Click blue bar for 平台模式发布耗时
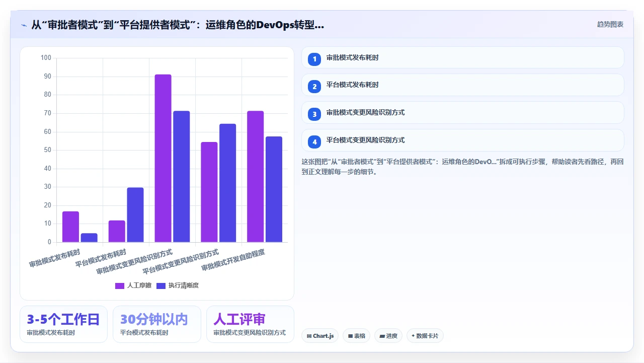The width and height of the screenshot is (644, 363). (x=135, y=215)
